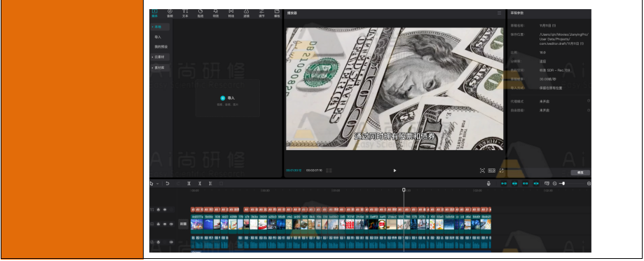This screenshot has height=261, width=644.
Task: Click the proxy mode info icon
Action: tap(589, 101)
